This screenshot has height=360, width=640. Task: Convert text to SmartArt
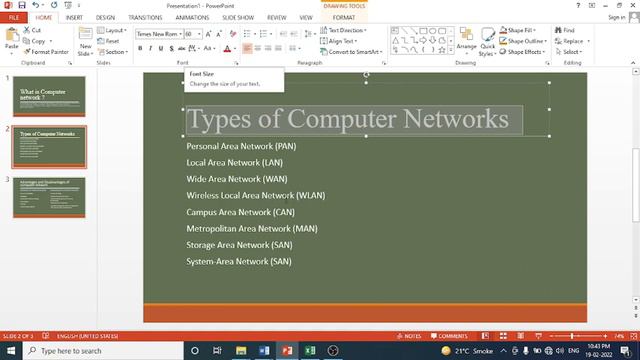(351, 52)
